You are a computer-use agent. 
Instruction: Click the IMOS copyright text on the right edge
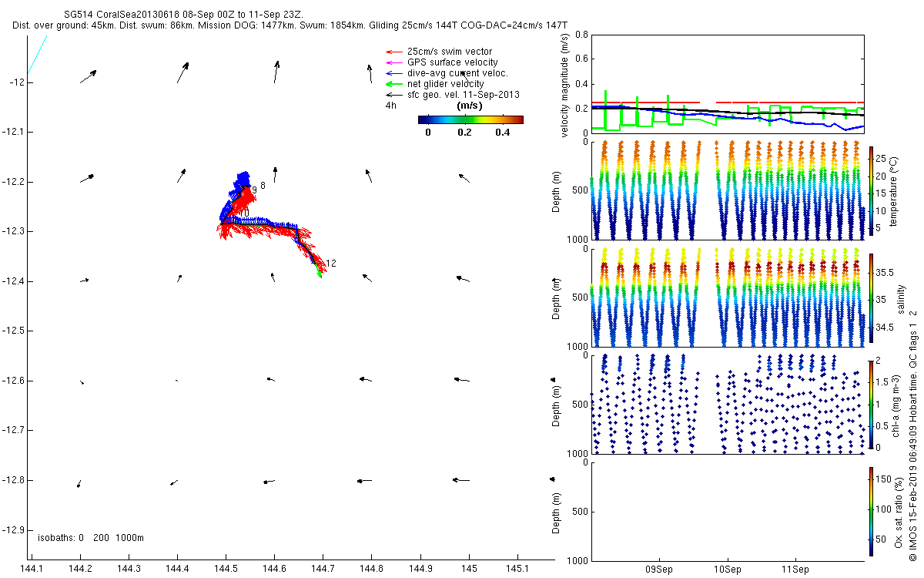click(912, 434)
